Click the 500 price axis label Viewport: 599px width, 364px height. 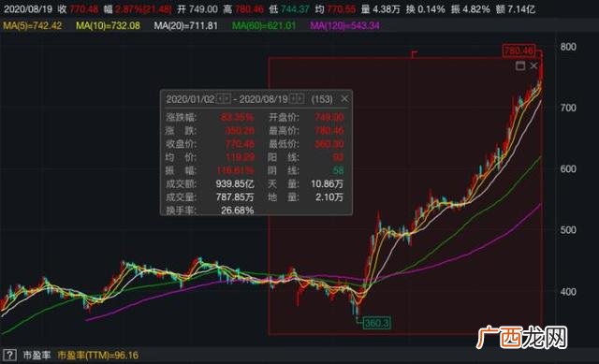[568, 230]
